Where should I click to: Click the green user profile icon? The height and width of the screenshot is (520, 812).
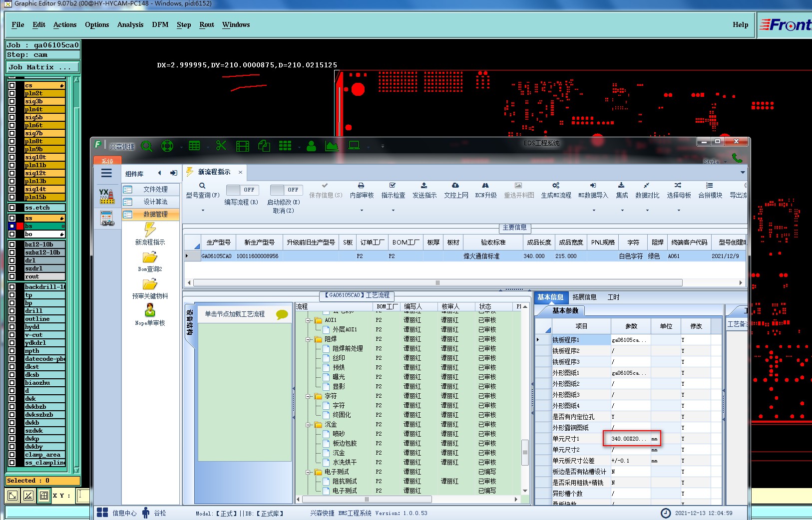click(311, 146)
